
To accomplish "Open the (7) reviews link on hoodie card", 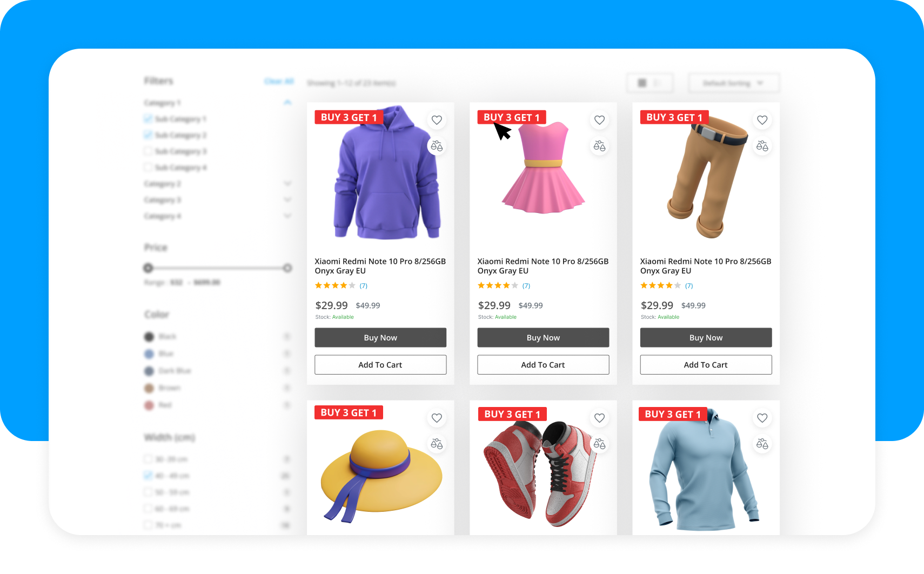I will click(x=363, y=286).
